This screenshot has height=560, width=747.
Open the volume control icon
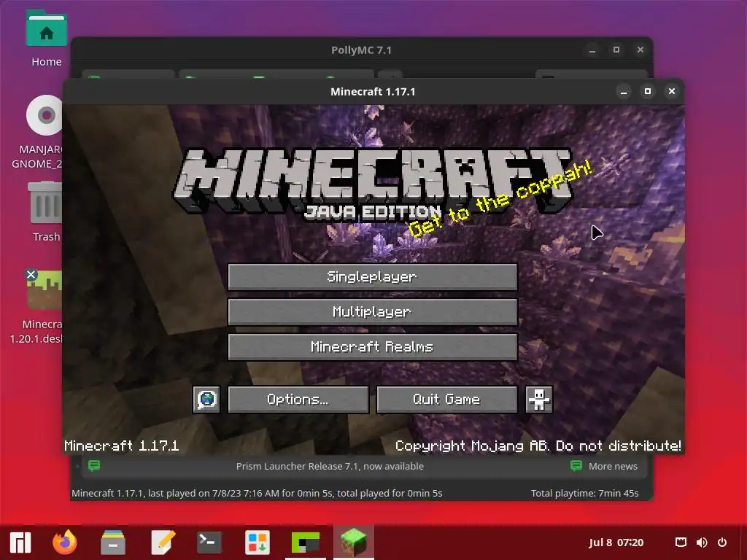point(702,542)
